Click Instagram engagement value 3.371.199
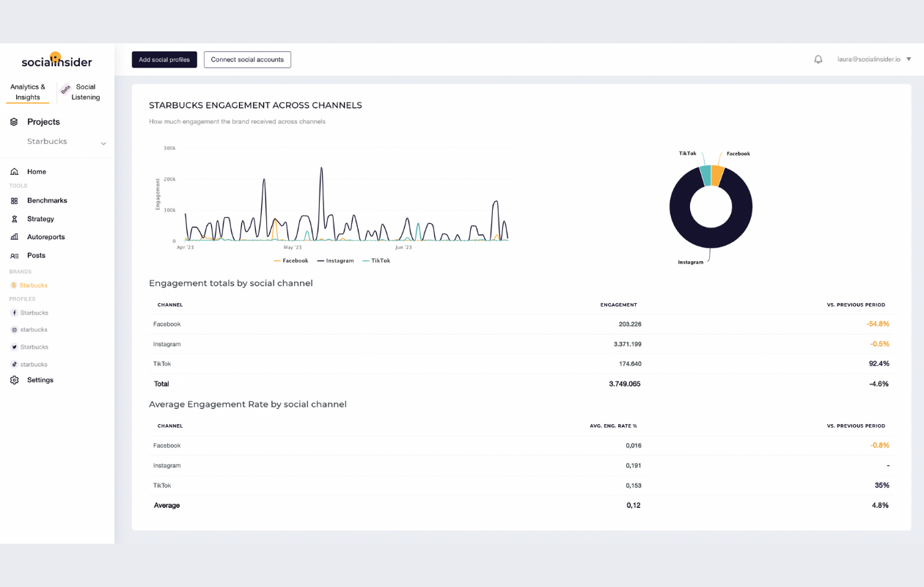This screenshot has width=924, height=587. 628,344
